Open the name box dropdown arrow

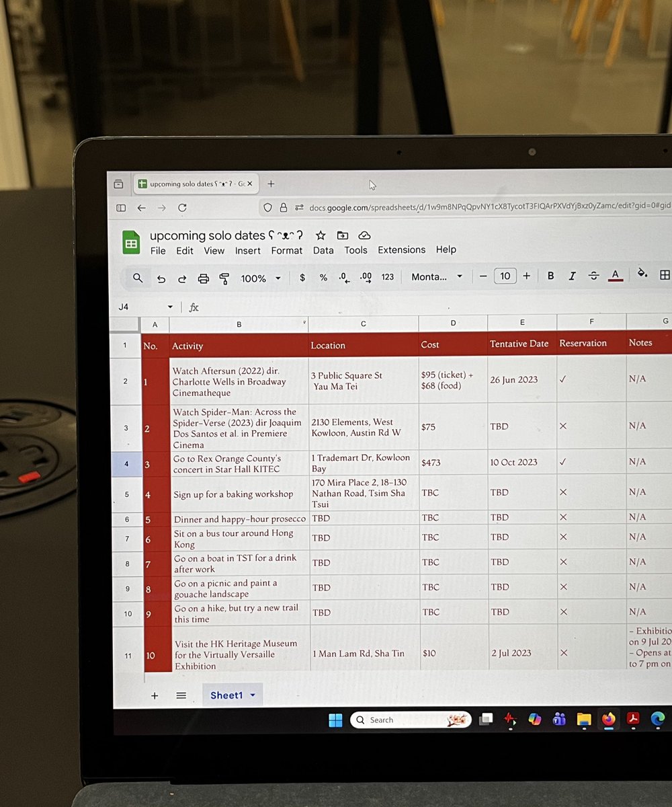click(170, 307)
